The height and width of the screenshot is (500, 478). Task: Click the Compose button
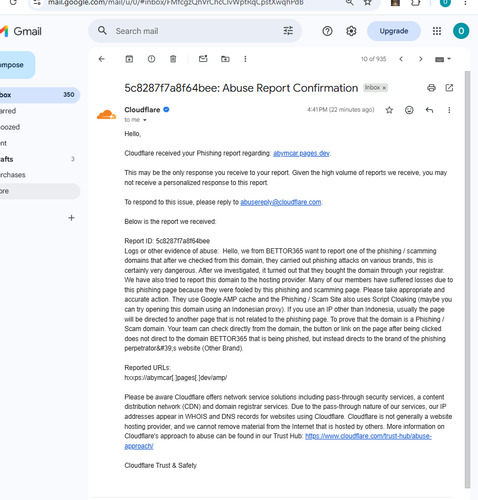pyautogui.click(x=17, y=65)
